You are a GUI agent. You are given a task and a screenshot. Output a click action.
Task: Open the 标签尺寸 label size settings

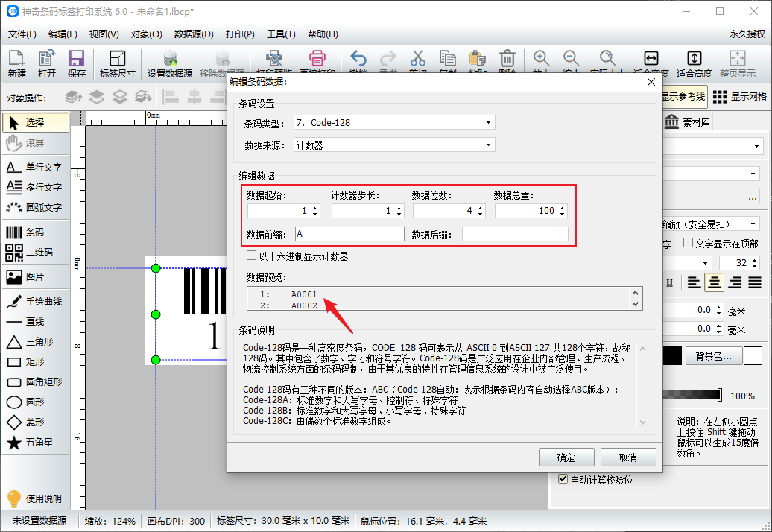117,63
